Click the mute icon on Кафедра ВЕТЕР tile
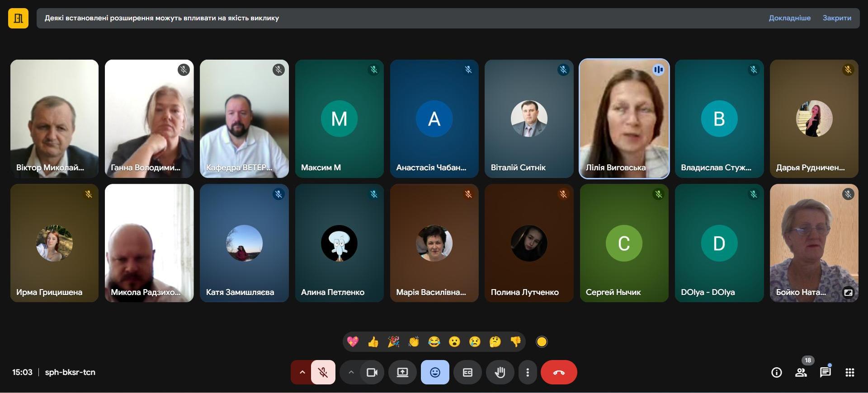The width and height of the screenshot is (868, 393). point(278,70)
